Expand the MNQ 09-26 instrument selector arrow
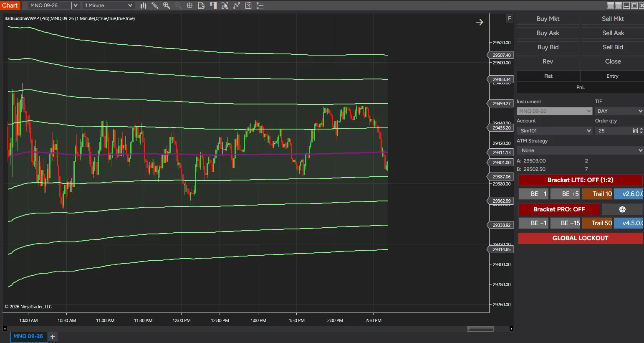The image size is (644, 343). click(75, 5)
